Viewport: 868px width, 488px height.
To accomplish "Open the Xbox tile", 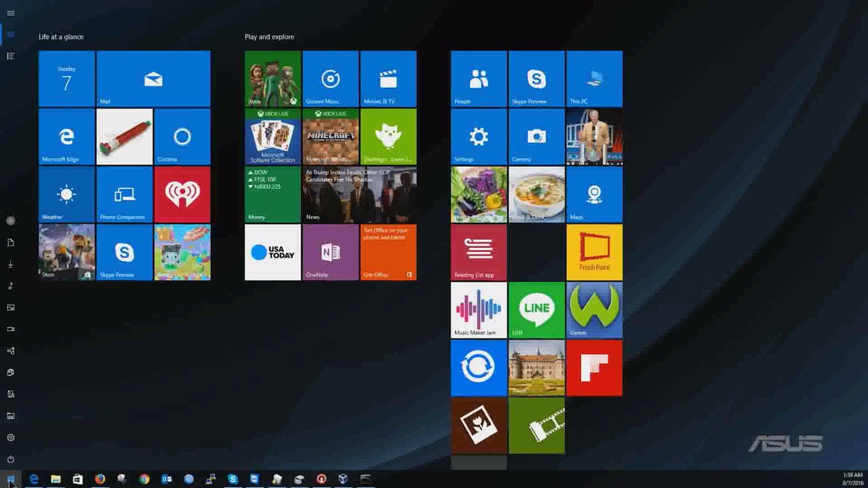I will point(273,79).
